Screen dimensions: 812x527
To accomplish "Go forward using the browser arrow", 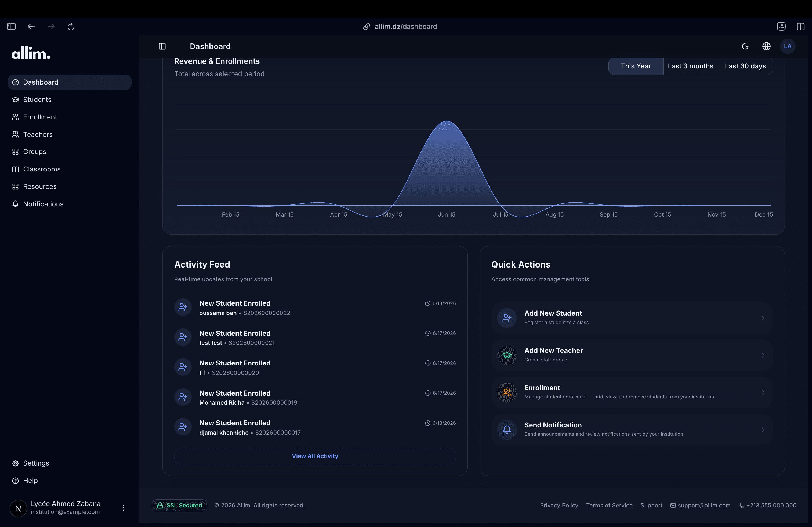I will [x=51, y=26].
